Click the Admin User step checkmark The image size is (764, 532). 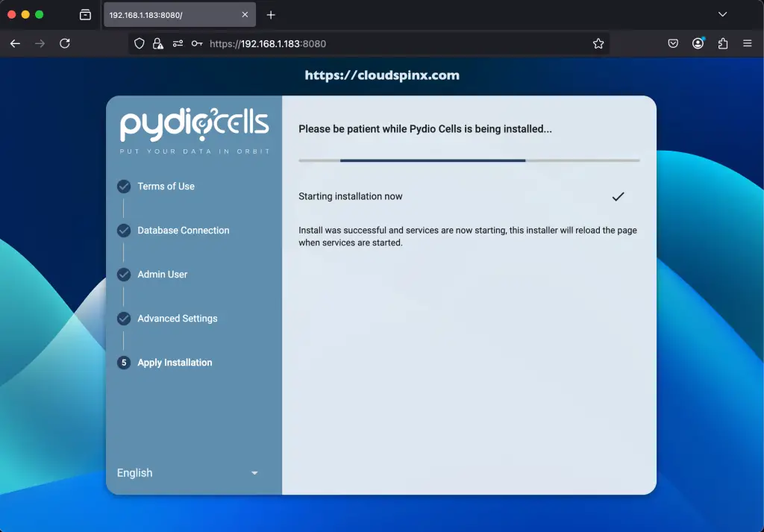[124, 275]
